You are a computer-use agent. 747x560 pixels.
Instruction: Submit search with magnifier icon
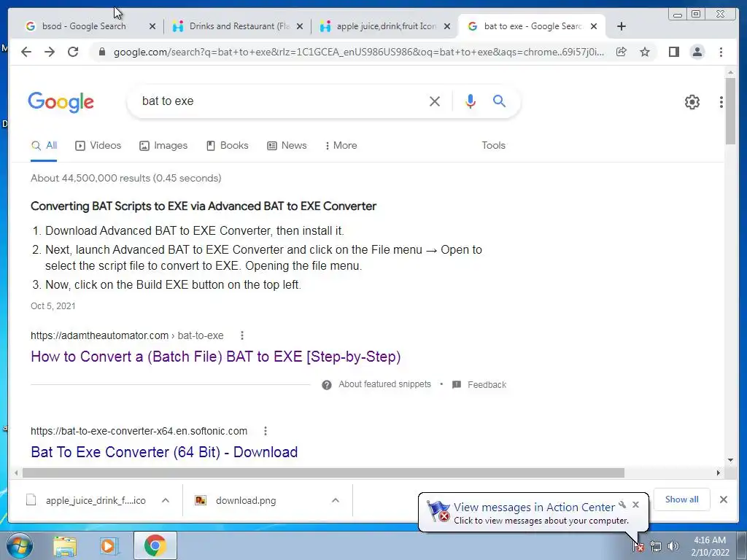pos(499,101)
